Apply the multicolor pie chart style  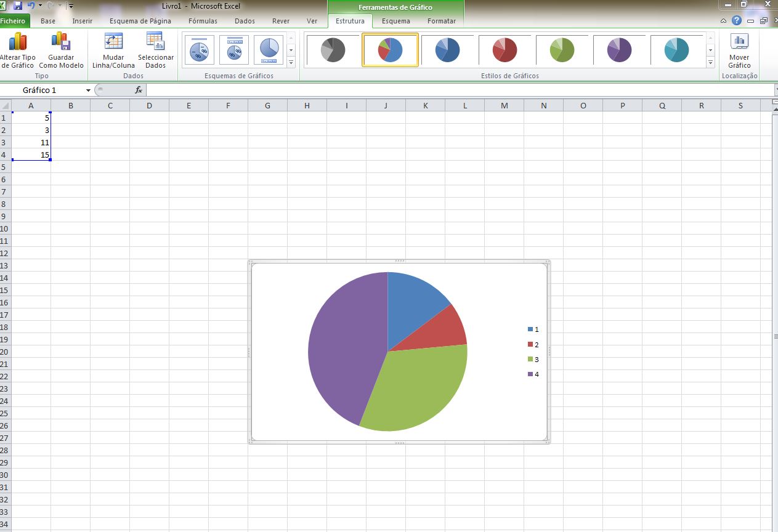click(391, 50)
